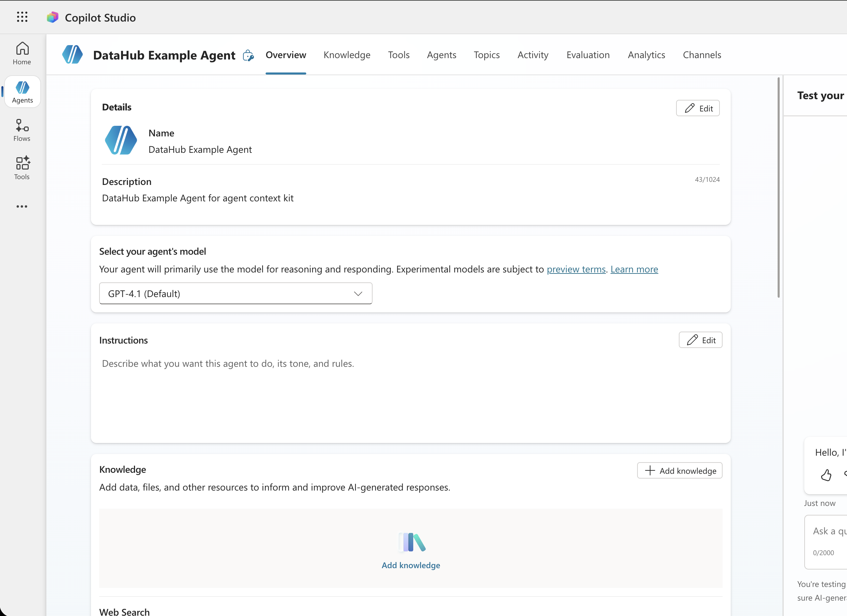
Task: Click the Add knowledge button
Action: 679,471
